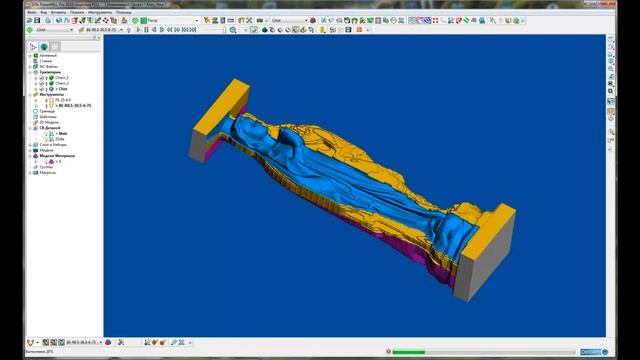Select the Границы tree item
The width and height of the screenshot is (640, 360).
[47, 111]
